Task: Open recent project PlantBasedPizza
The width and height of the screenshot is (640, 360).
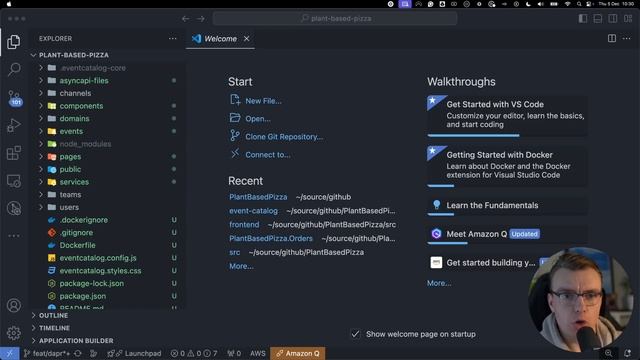Action: coord(258,197)
